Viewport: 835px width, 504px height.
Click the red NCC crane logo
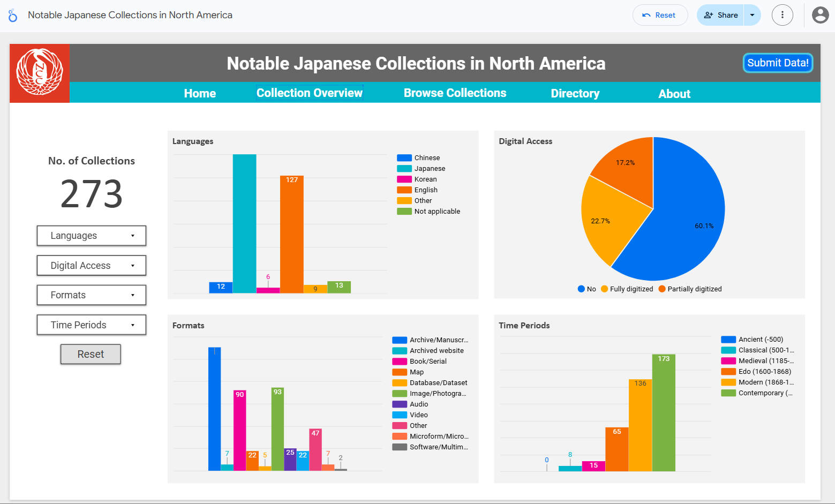(40, 73)
